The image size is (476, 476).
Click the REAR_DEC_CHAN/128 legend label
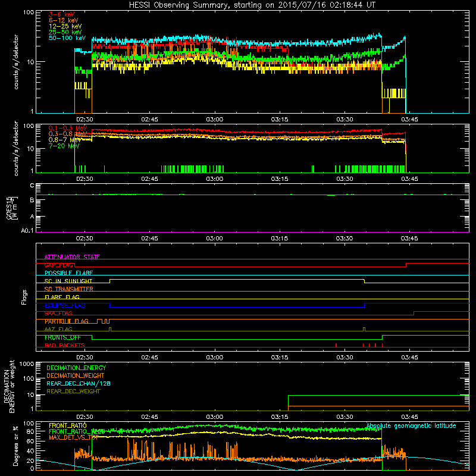coord(79,383)
